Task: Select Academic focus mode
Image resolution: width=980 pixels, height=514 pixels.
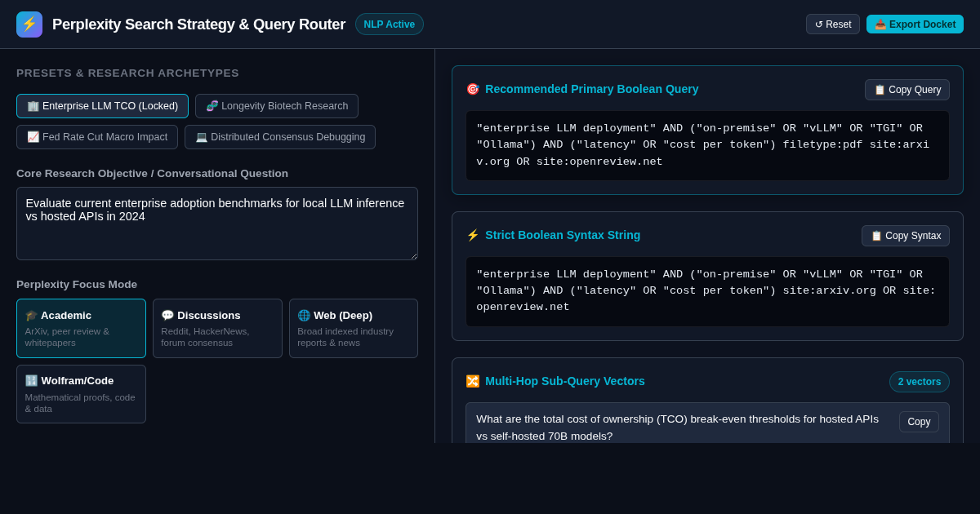Action: coord(81,328)
